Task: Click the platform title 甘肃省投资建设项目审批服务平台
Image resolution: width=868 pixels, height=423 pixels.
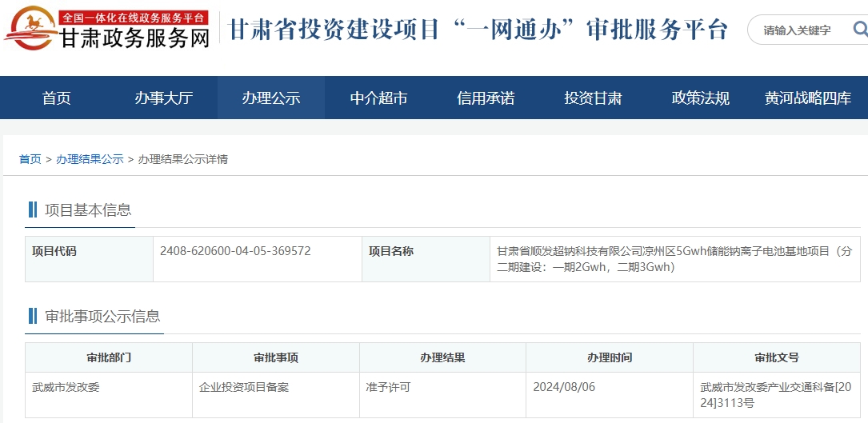Action: [478, 30]
